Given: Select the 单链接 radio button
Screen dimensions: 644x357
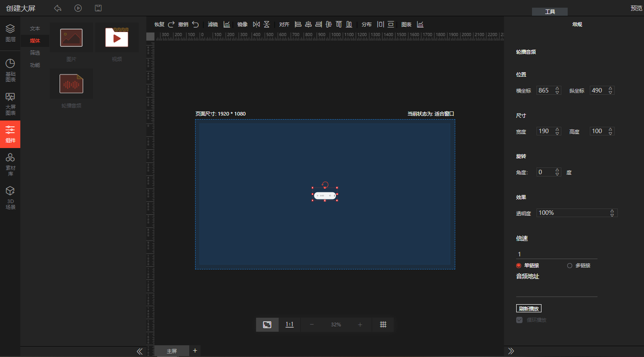Looking at the screenshot, I should coord(519,265).
